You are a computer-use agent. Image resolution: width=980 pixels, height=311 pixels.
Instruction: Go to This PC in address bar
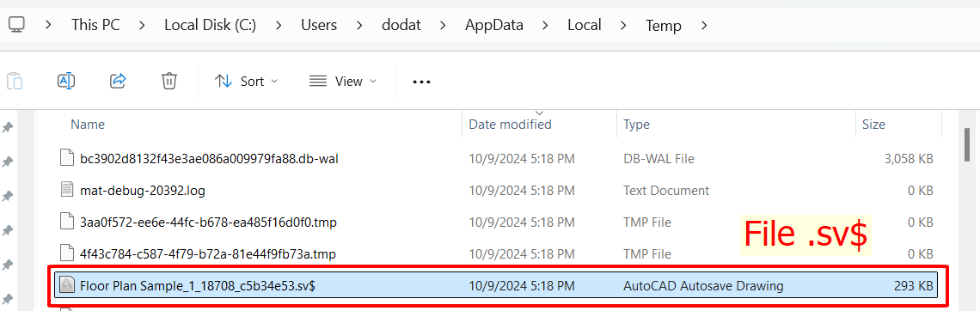coord(95,25)
